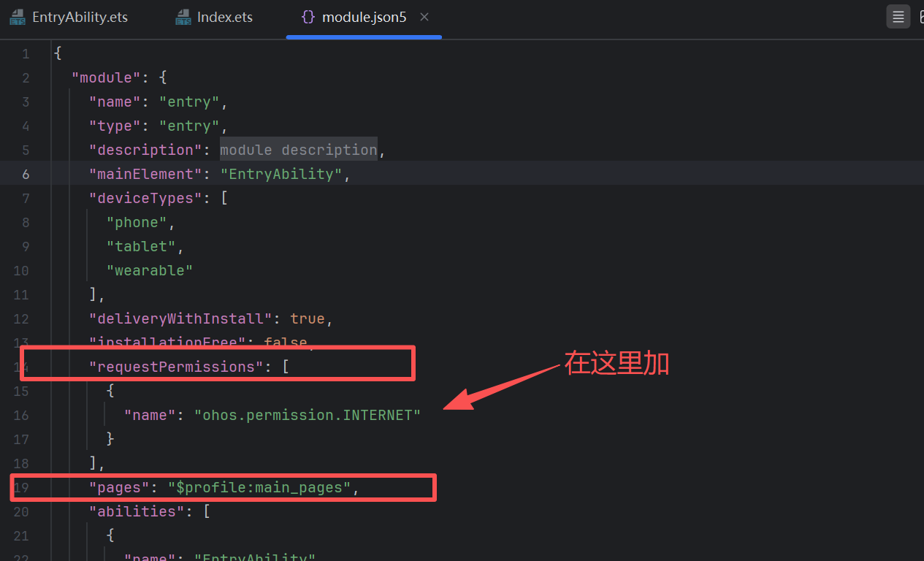Click the opening brace on line 1
The width and height of the screenshot is (924, 561).
(58, 53)
